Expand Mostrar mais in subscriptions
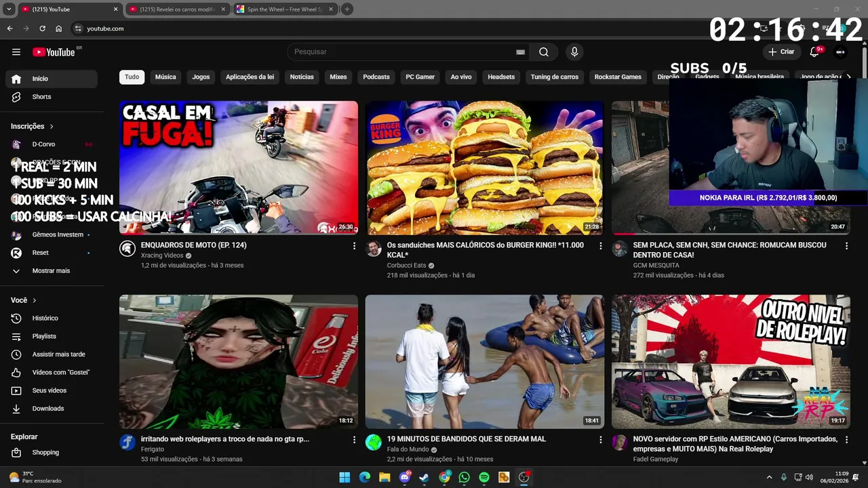 pos(52,271)
